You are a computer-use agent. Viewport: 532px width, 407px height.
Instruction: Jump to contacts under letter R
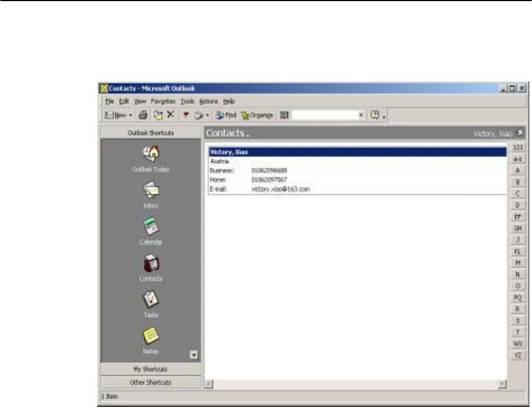click(518, 309)
